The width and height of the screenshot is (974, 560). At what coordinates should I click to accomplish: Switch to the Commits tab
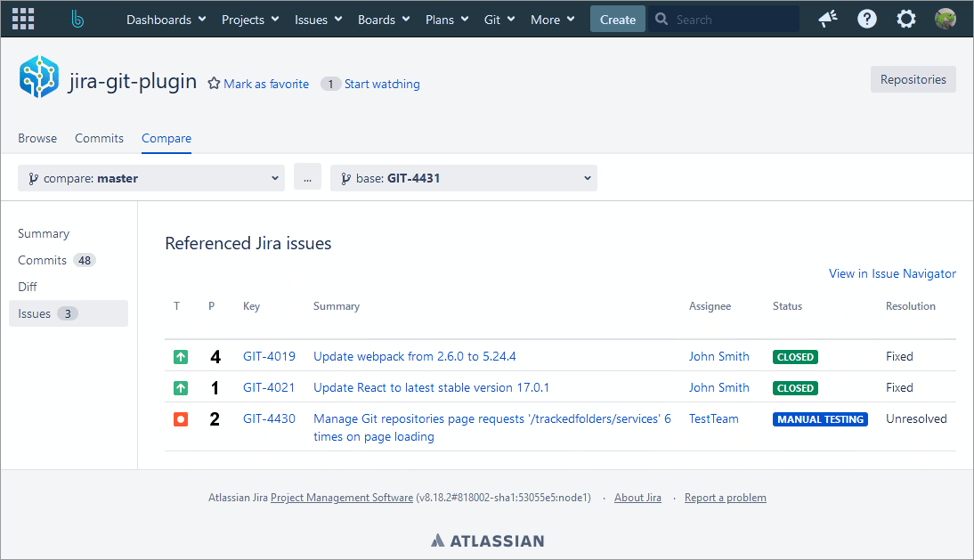pyautogui.click(x=99, y=138)
